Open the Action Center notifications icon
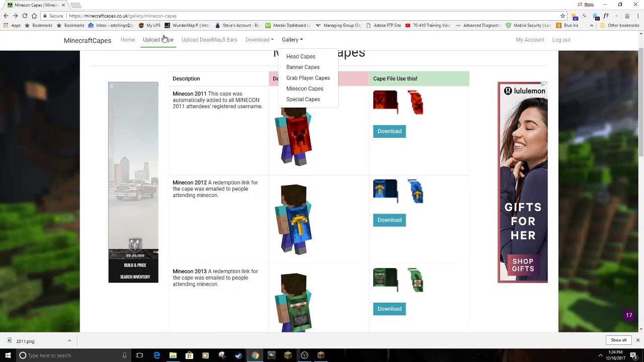The height and width of the screenshot is (362, 644). point(633,355)
